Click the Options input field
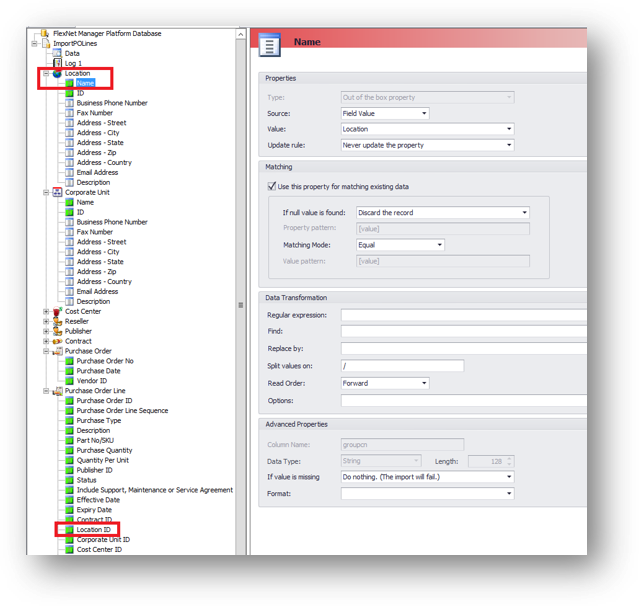The width and height of the screenshot is (639, 607). 464,401
